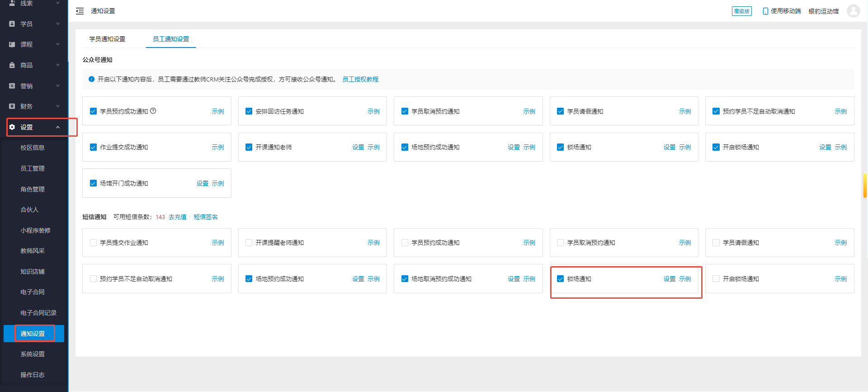Image resolution: width=868 pixels, height=392 pixels.
Task: Click 示例 for 学员请假通知 SMS
Action: [840, 243]
